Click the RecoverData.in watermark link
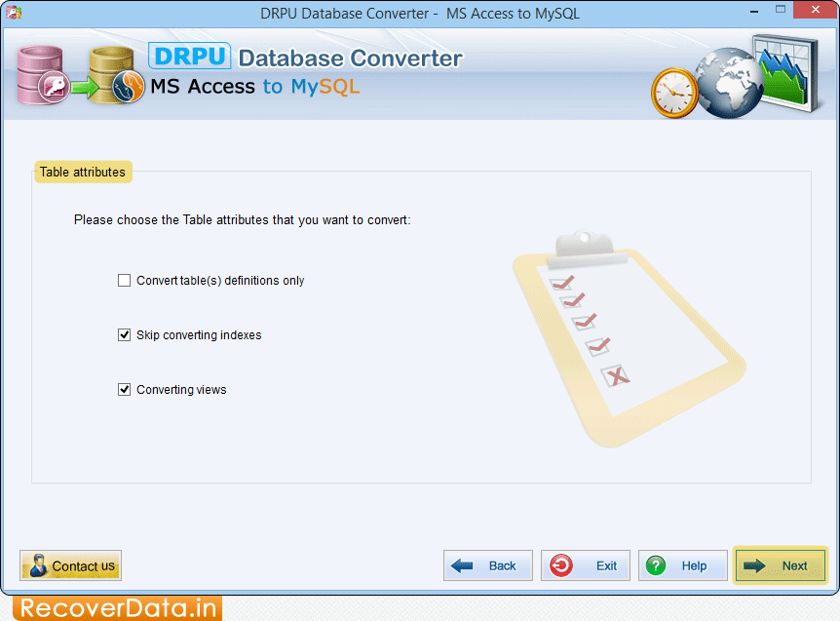Screen dimensions: 840x621 tap(111, 608)
